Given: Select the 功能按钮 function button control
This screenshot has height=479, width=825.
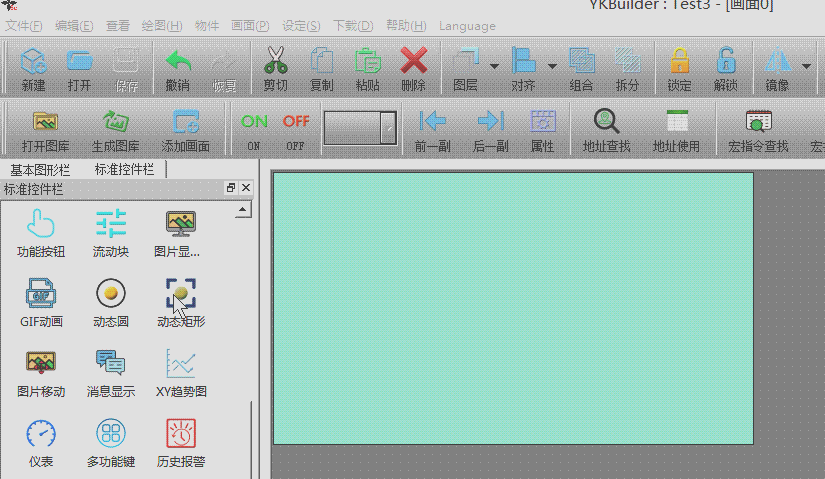Looking at the screenshot, I should coord(41,224).
